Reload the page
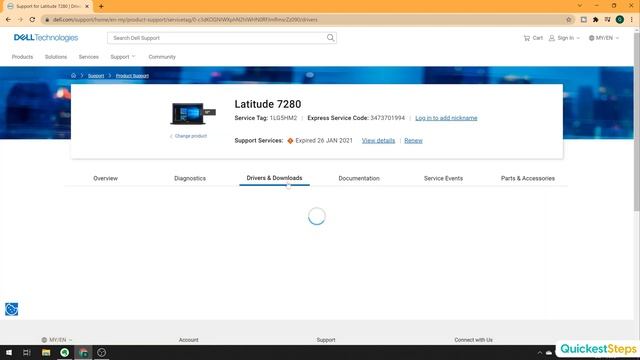This screenshot has height=360, width=640. tap(32, 19)
